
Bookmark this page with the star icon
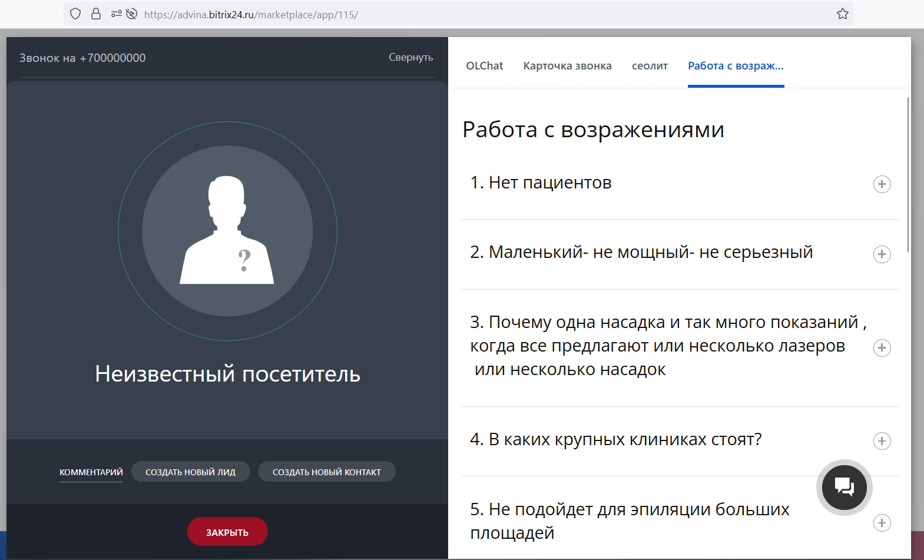842,14
